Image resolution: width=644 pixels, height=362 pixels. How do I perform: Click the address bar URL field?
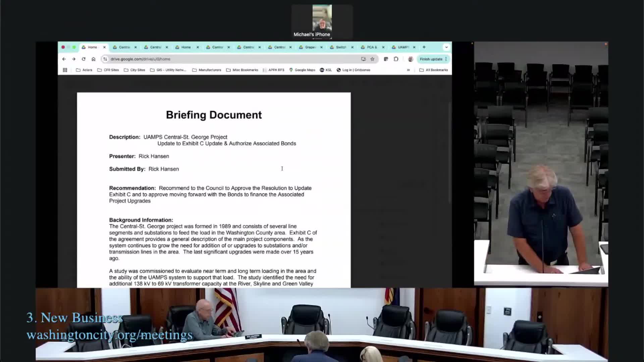point(231,59)
